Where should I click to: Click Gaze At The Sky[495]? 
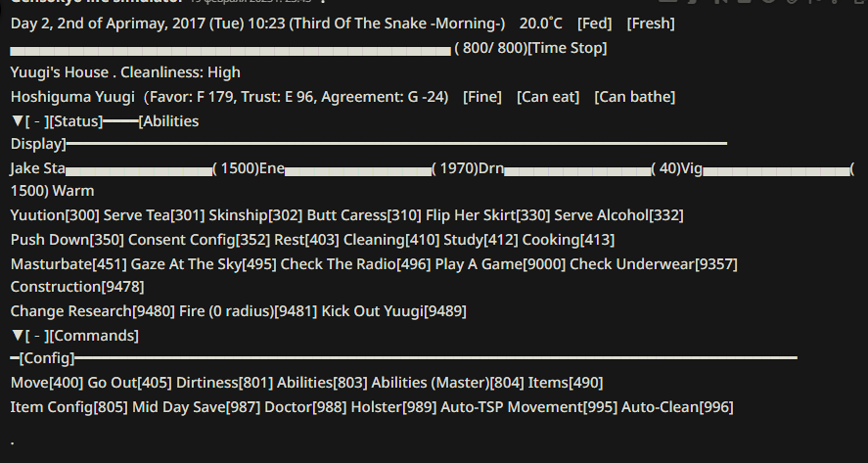[204, 264]
